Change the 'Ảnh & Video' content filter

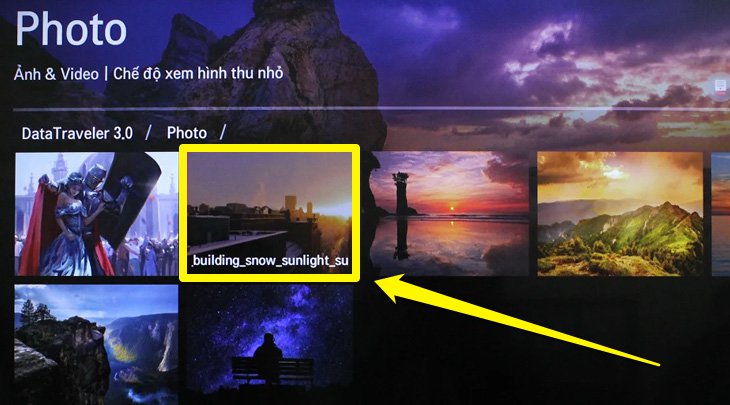(x=56, y=74)
